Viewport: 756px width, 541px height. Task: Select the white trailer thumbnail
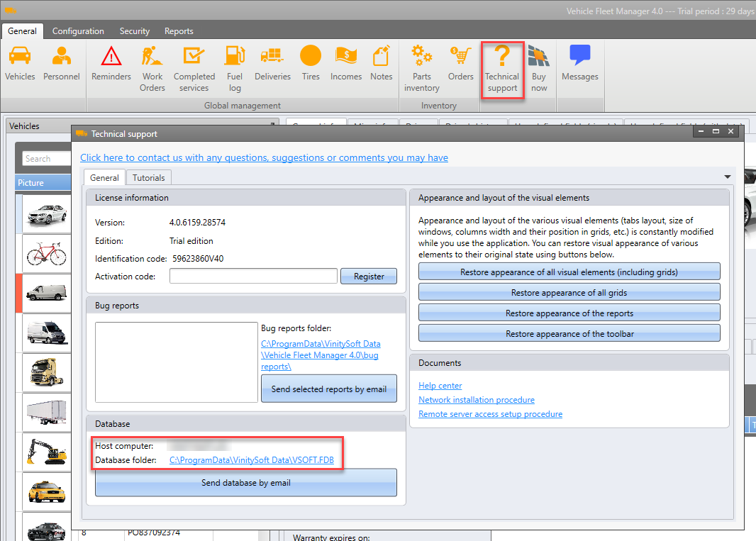[x=46, y=412]
